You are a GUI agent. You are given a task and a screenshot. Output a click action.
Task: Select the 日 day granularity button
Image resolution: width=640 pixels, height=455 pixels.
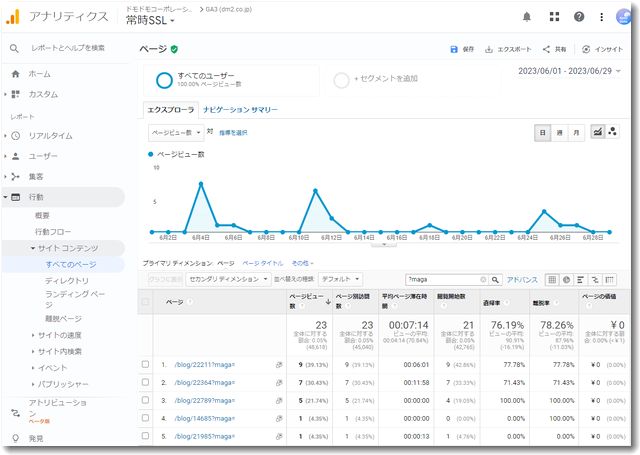(542, 133)
